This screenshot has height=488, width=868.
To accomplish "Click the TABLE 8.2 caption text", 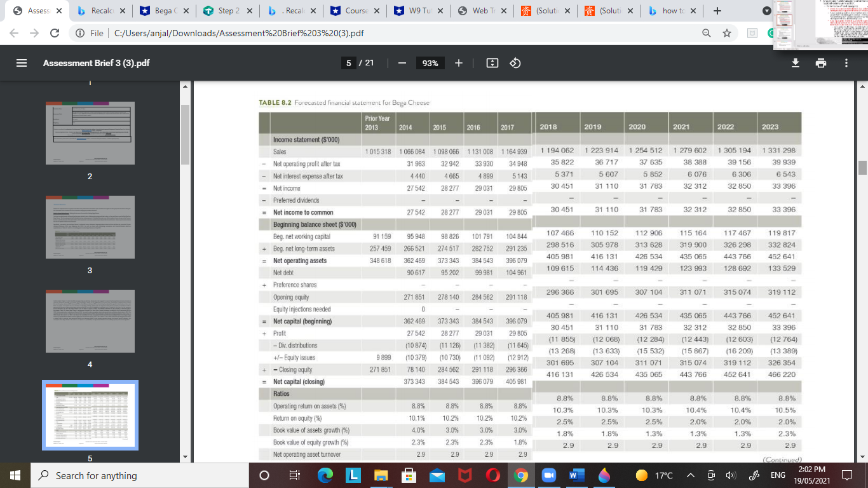I will tap(344, 103).
